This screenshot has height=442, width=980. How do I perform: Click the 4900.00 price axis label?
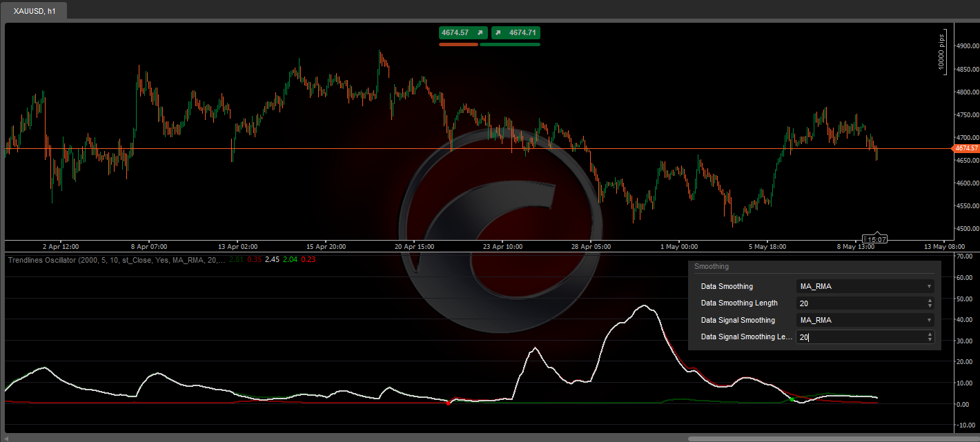click(967, 46)
